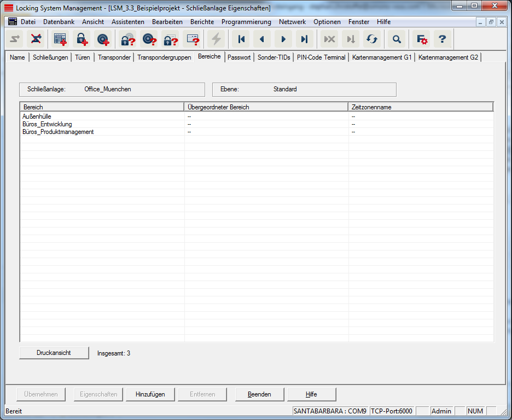Jump to first record using toolbar arrow
The height and width of the screenshot is (420, 512).
pos(241,39)
